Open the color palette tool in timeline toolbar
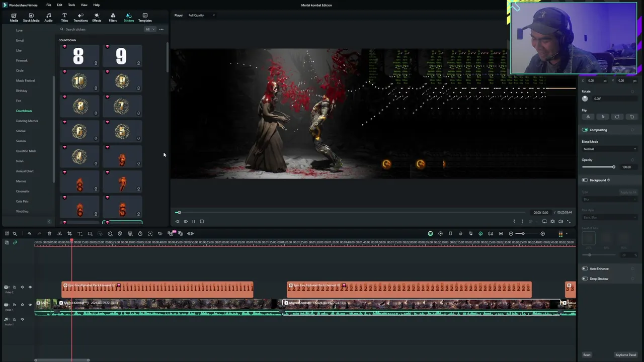 click(120, 234)
